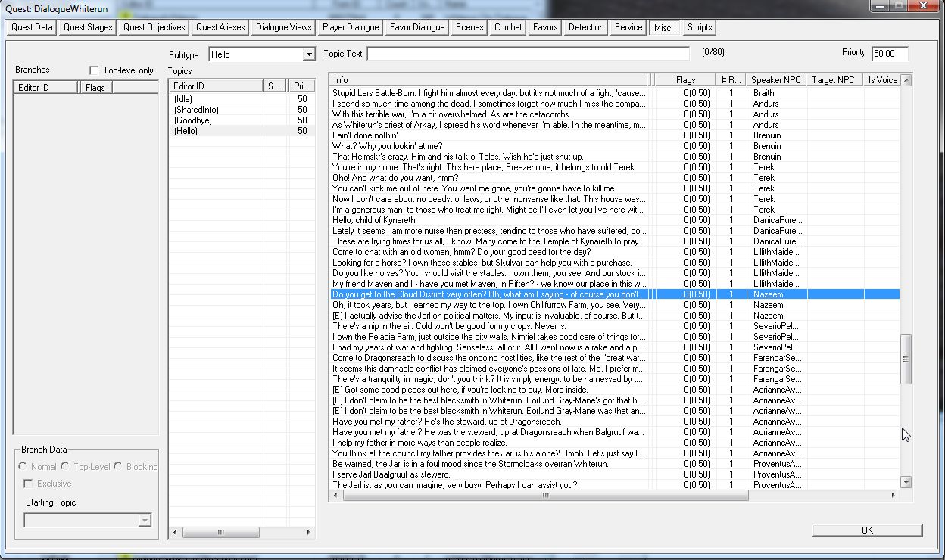The width and height of the screenshot is (945, 560).
Task: Select the 'Do you get to the Cloud District' row
Action: (x=615, y=294)
